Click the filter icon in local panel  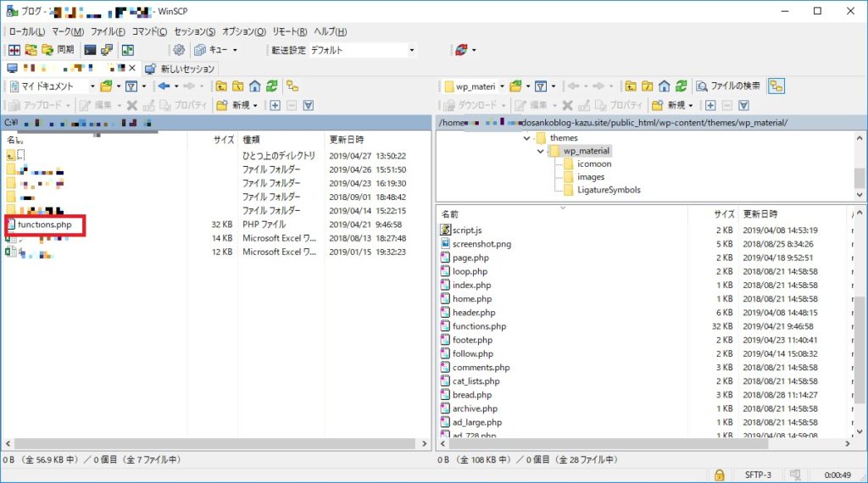coord(131,86)
